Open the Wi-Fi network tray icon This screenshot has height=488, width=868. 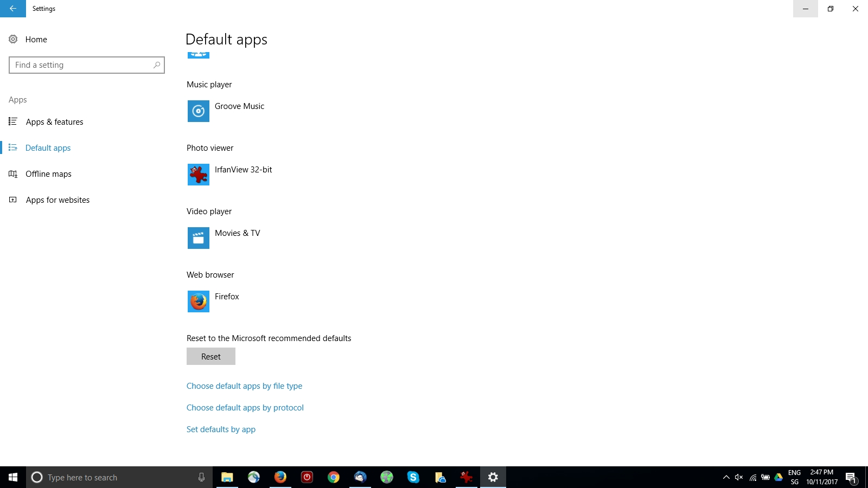coord(753,477)
